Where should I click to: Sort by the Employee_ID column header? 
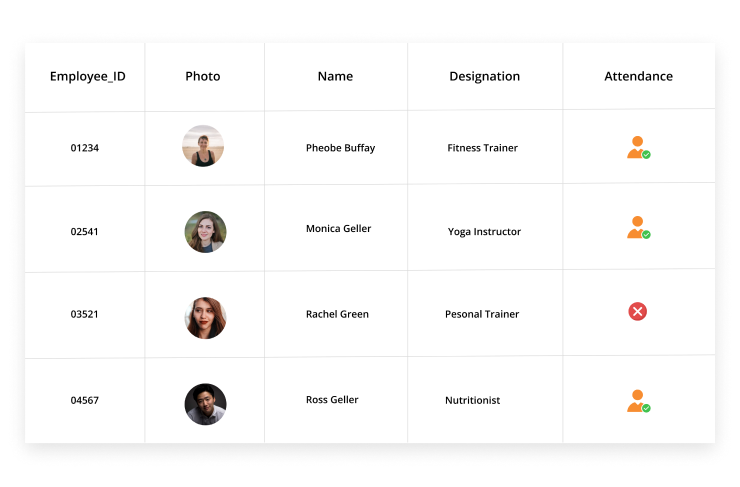coord(88,76)
